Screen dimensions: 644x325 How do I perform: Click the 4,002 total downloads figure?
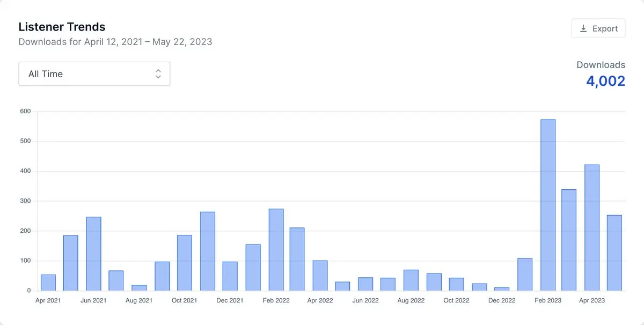pyautogui.click(x=605, y=81)
